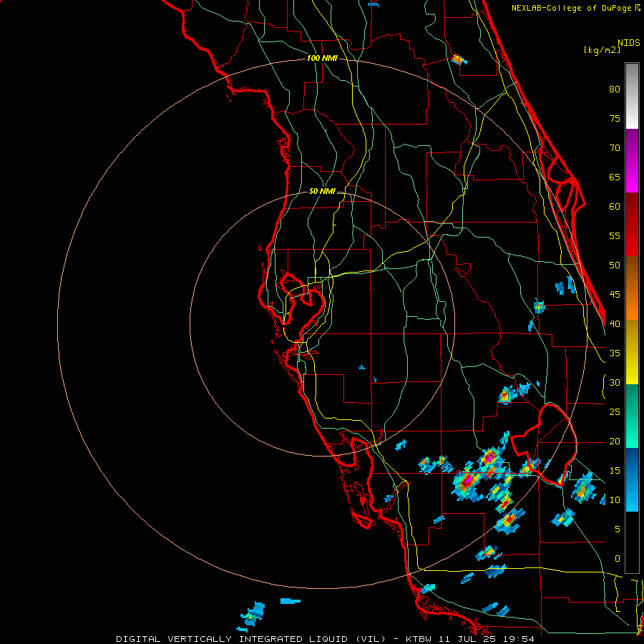Click the 25 value on the color scale

(615, 412)
